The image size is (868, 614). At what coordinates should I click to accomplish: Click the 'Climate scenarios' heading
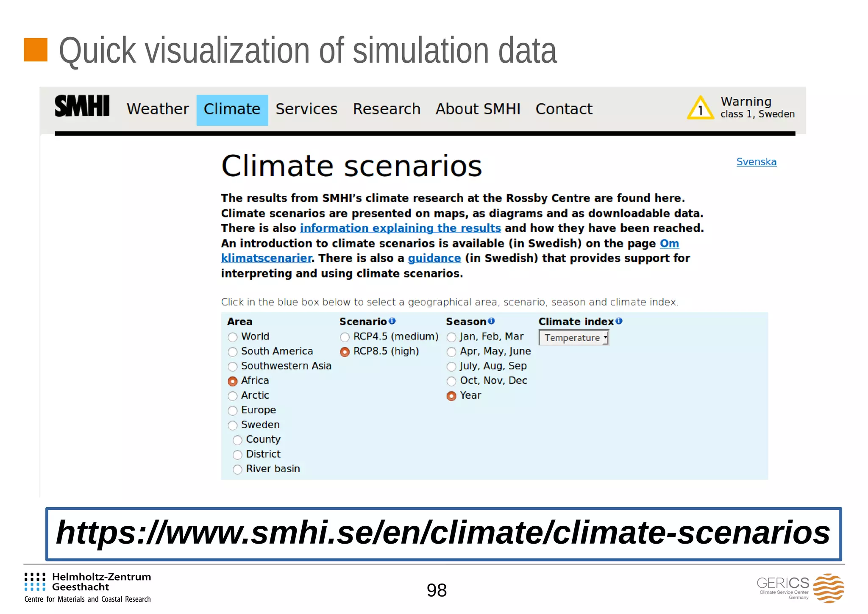click(352, 166)
